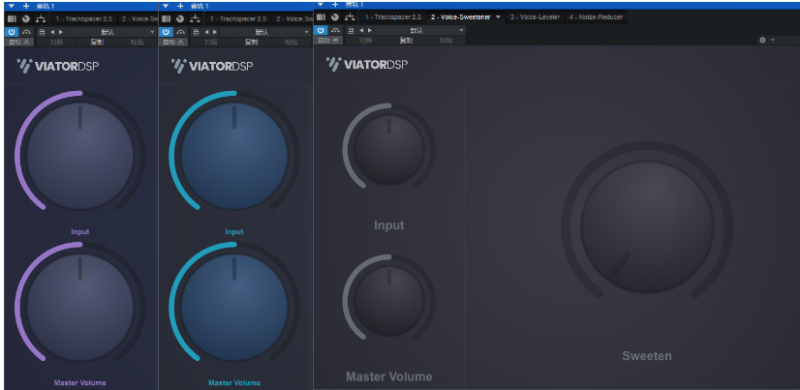Viewport: 800px width, 390px height.
Task: Toggle the blue power button in gray window
Action: tap(321, 31)
